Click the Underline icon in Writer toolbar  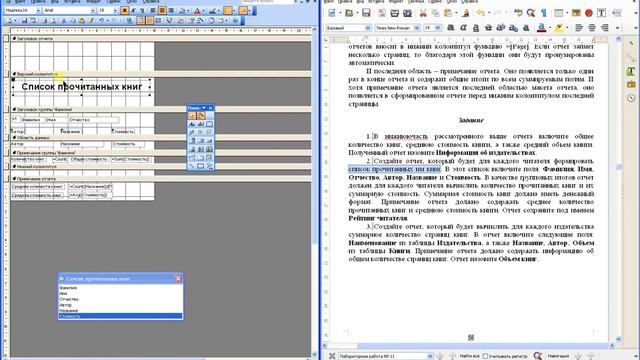pos(476,28)
